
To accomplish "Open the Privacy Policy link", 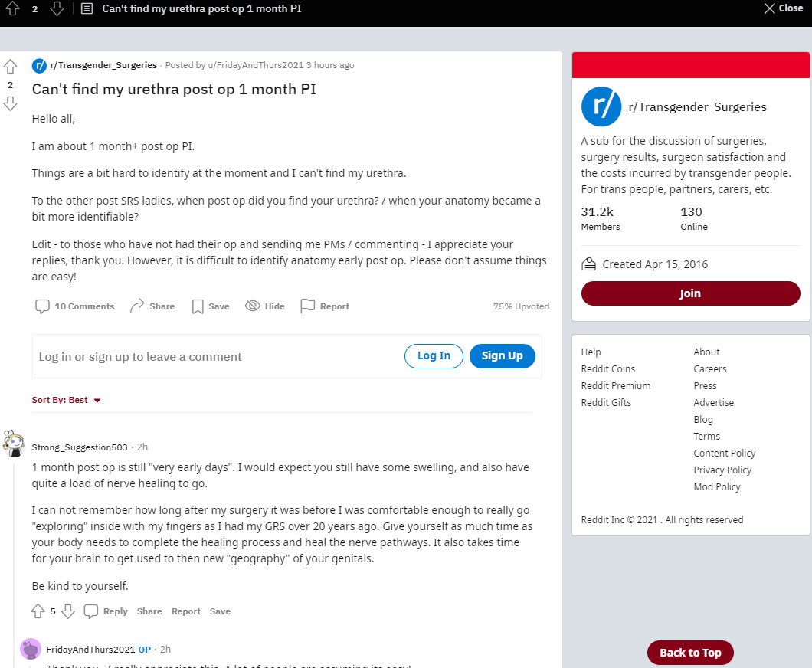I will pos(722,470).
